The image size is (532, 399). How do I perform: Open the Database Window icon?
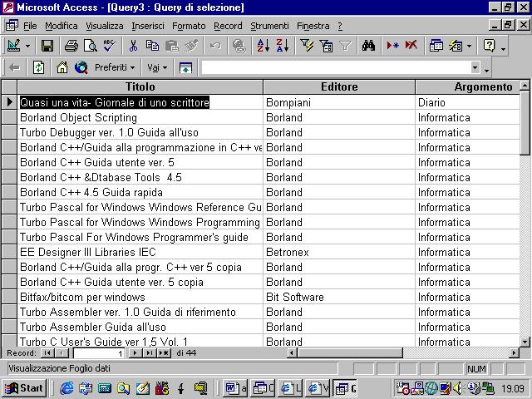click(436, 46)
